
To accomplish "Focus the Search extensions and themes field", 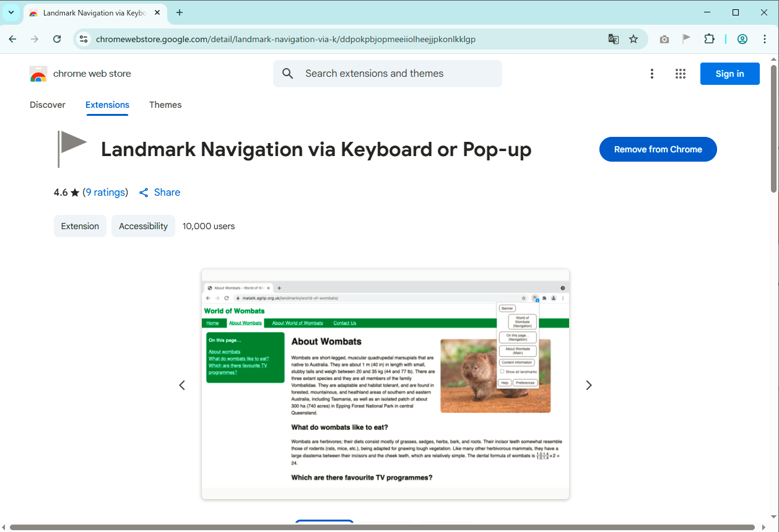I will [388, 74].
